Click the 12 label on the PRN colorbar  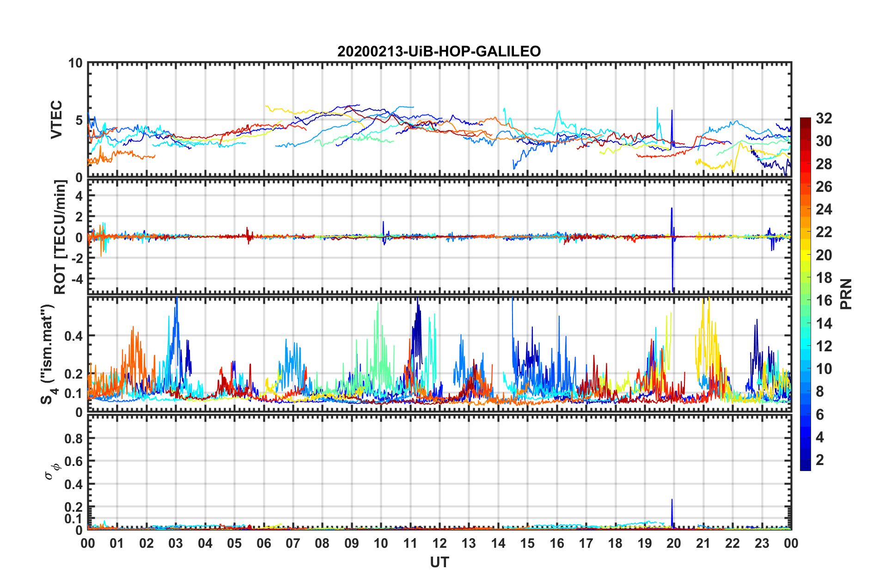tap(824, 346)
